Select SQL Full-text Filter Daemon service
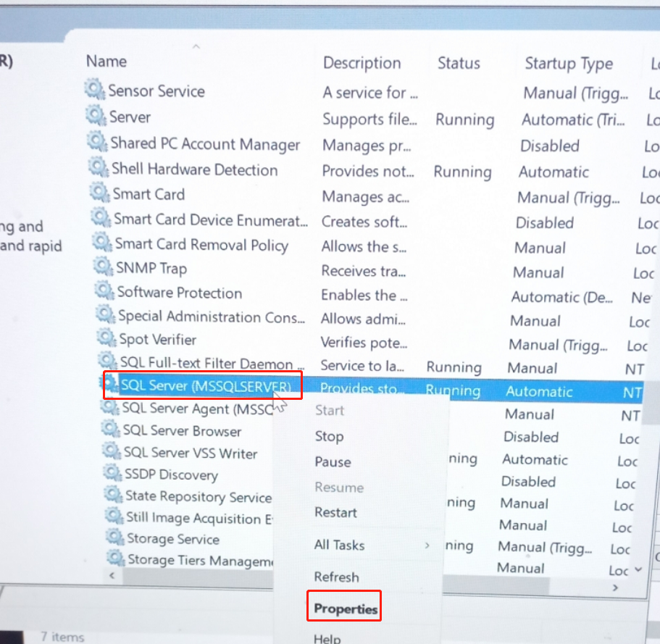This screenshot has width=660, height=644. click(212, 363)
